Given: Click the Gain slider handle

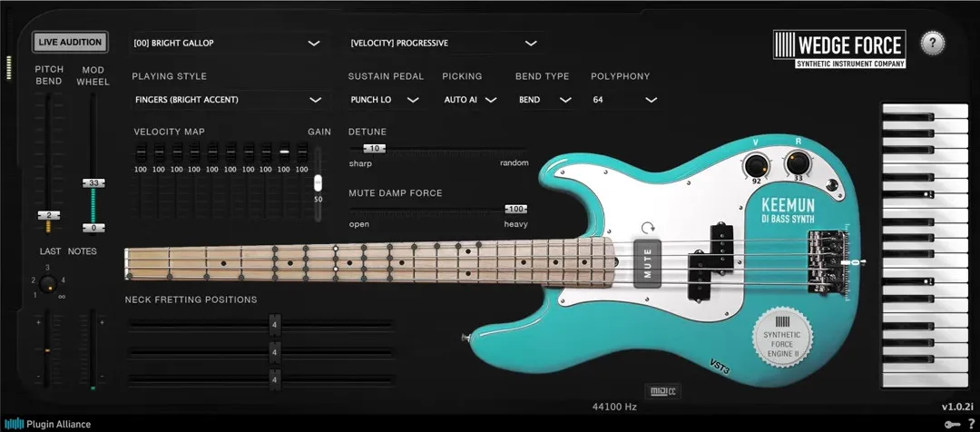Looking at the screenshot, I should click(x=318, y=182).
